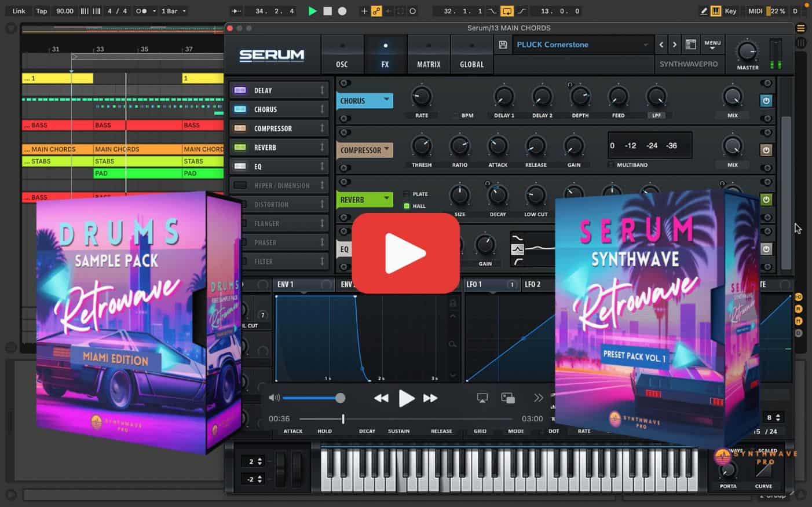Click the picture-in-picture icon in video controls
The width and height of the screenshot is (812, 507).
point(508,398)
